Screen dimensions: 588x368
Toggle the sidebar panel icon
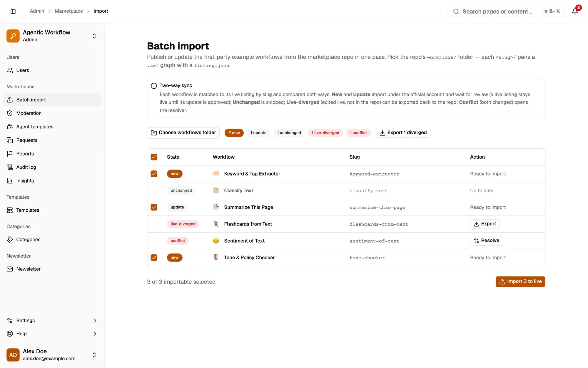coord(13,11)
